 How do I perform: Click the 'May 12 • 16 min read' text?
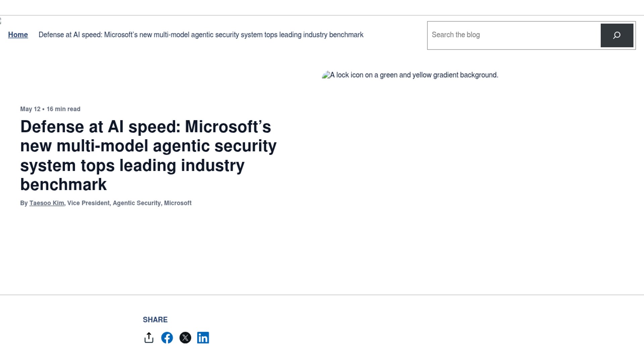50,109
